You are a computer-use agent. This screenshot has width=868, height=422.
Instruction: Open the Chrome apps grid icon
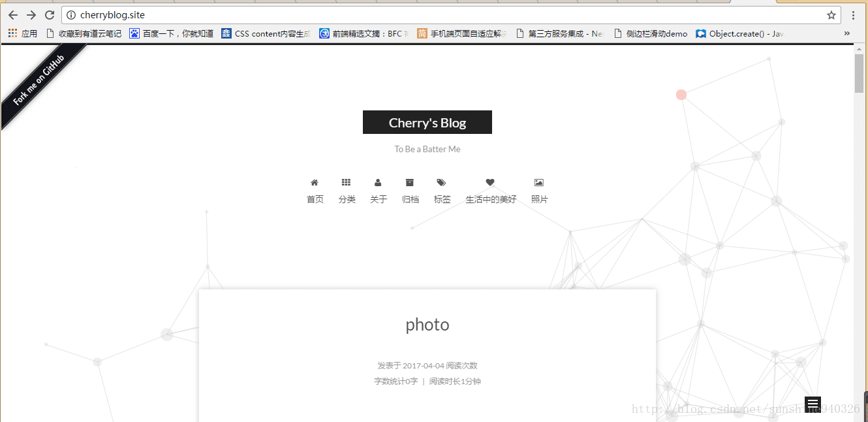(x=12, y=33)
